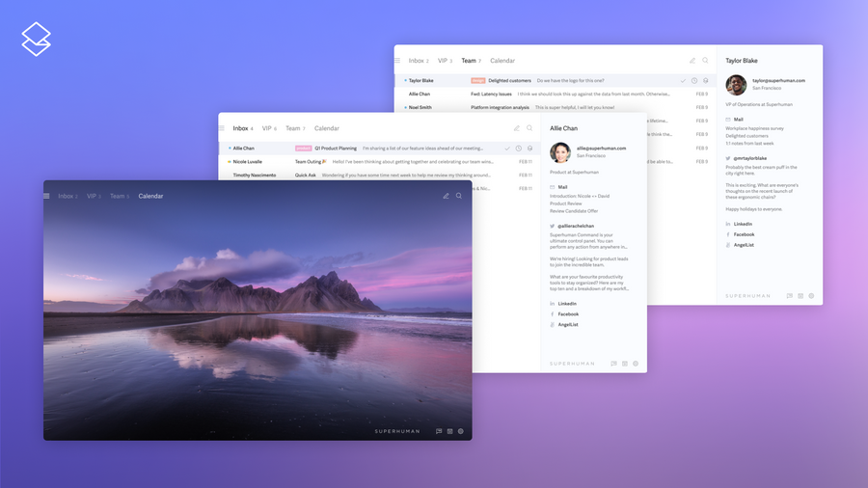
Task: Click feedback chat icon under Taylor Blake panel
Action: click(790, 296)
